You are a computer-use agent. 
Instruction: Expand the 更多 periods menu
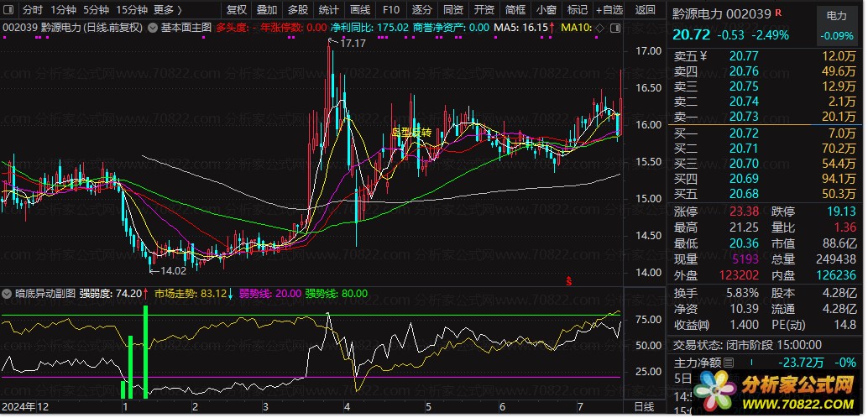(168, 10)
